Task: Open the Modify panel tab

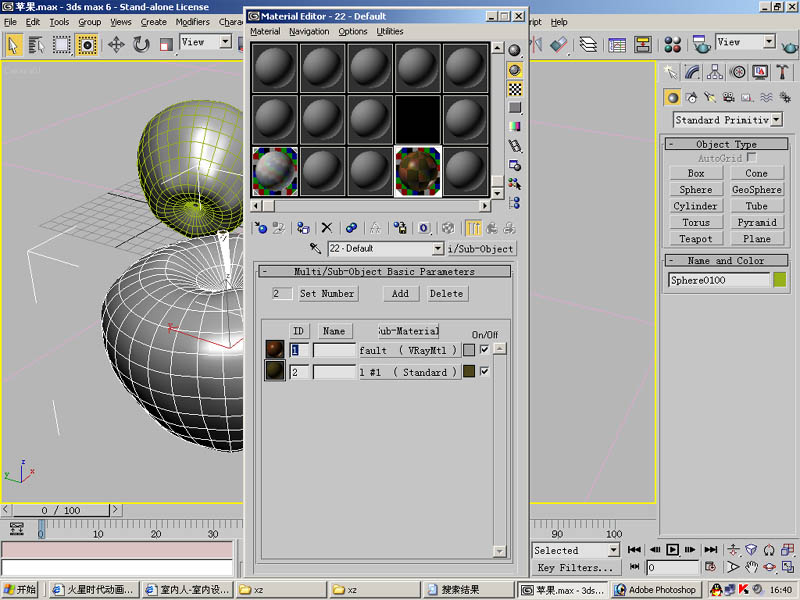Action: coord(693,72)
